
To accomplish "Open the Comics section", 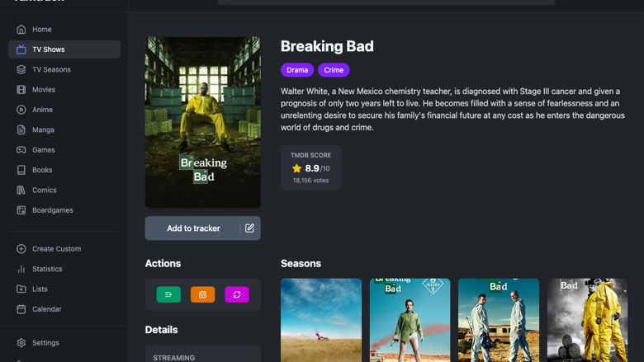I will (x=64, y=190).
